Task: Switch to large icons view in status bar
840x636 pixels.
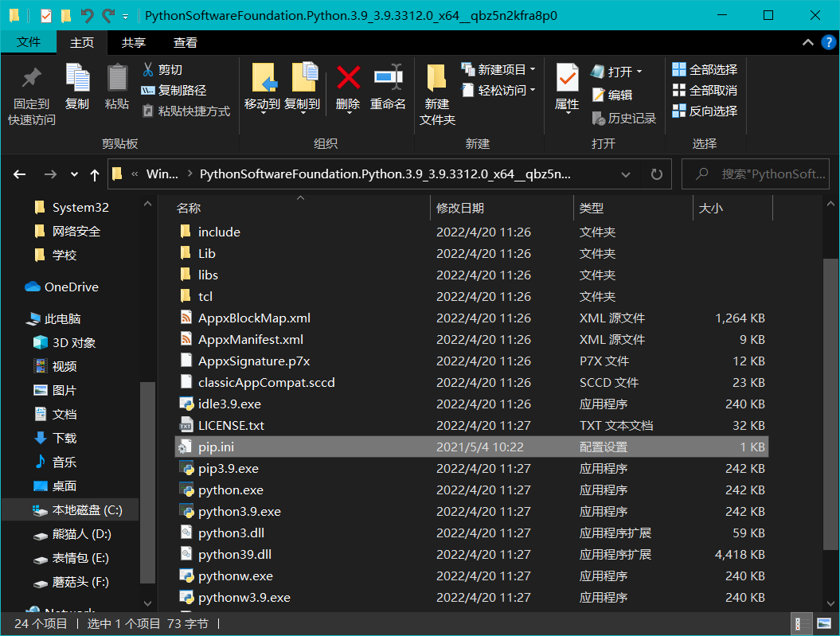Action: click(824, 624)
